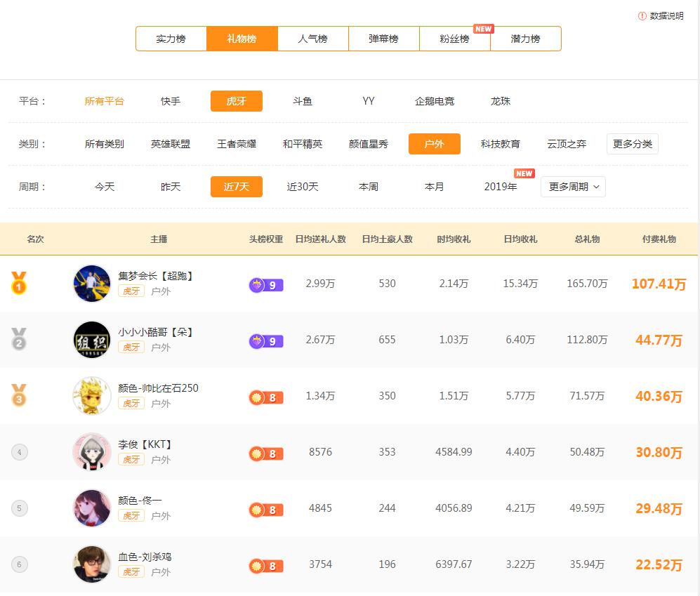This screenshot has width=700, height=596.
Task: Click level 8 badge for 李俊【KKT】
Action: (266, 453)
